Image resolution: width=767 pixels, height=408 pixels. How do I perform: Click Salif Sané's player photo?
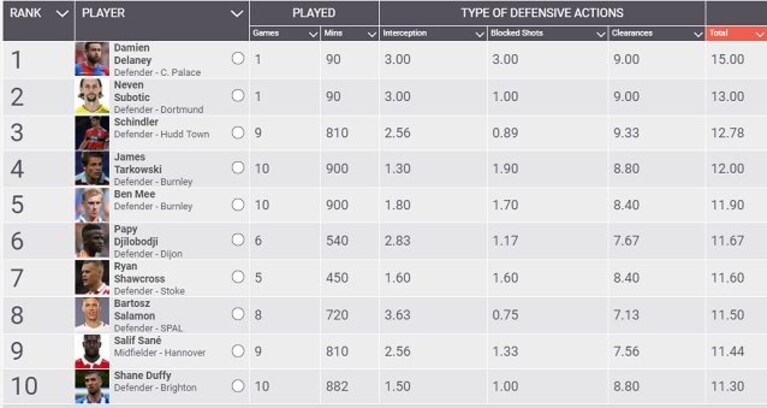point(92,351)
